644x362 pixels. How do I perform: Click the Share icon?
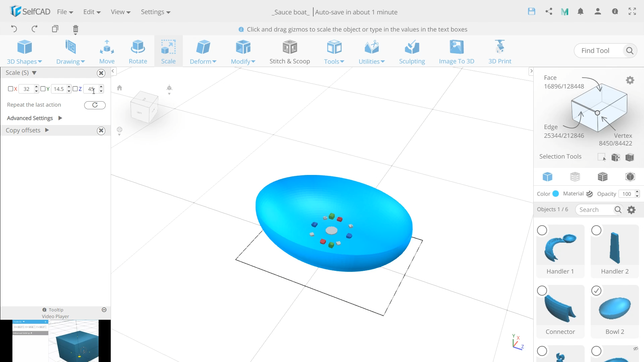click(549, 11)
